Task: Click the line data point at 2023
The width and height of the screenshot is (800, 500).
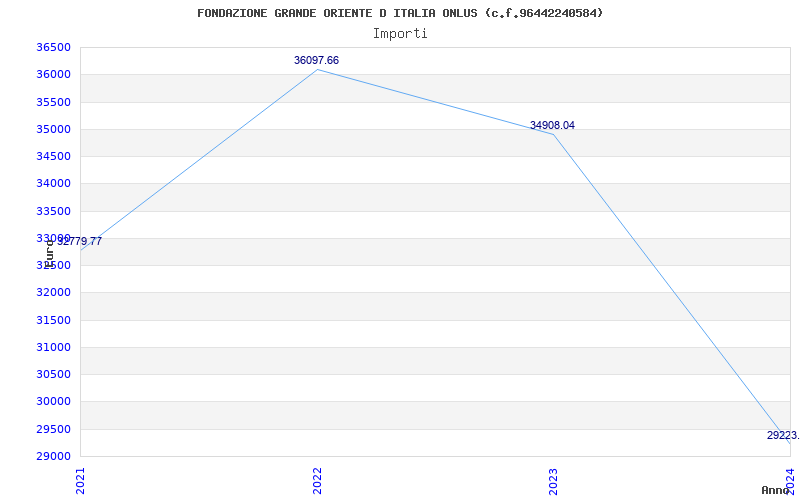Action: tap(554, 134)
